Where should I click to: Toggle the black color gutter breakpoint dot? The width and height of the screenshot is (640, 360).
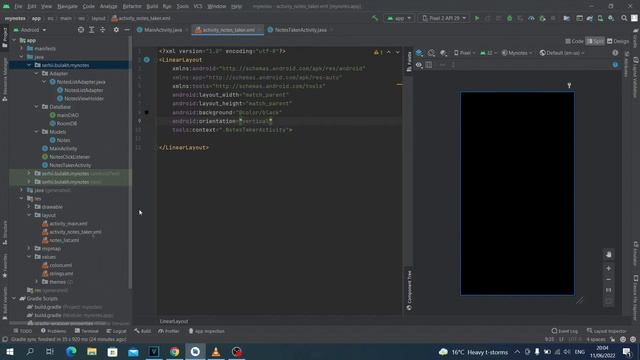pyautogui.click(x=147, y=112)
